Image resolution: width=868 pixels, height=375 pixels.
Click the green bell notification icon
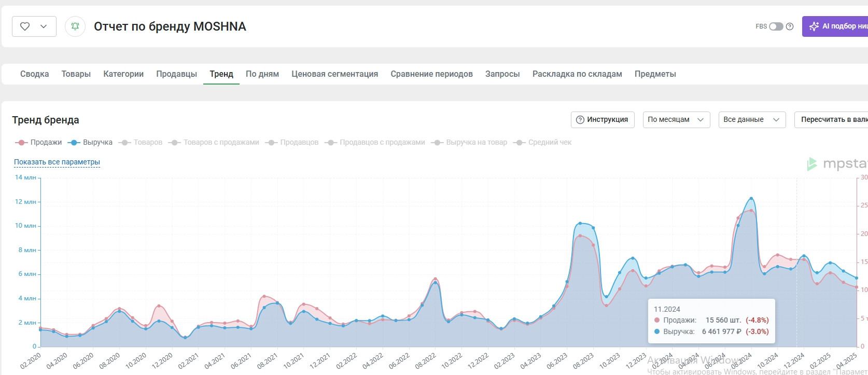(75, 26)
